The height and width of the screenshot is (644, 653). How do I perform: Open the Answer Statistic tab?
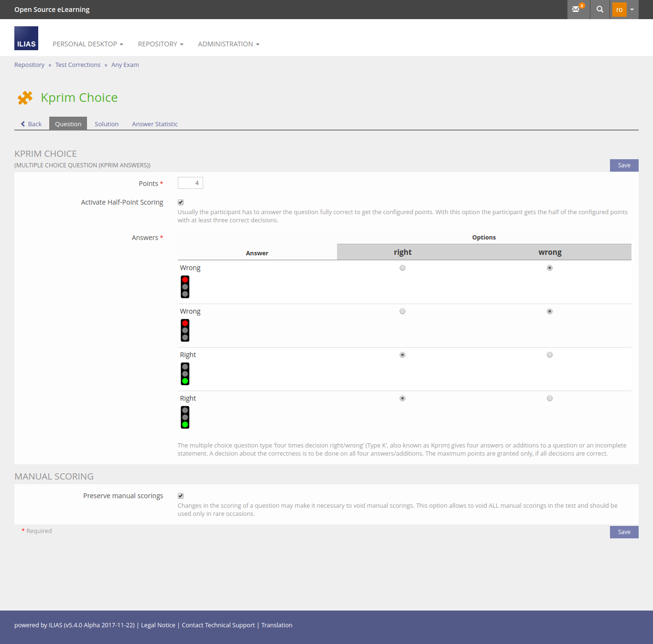(155, 124)
